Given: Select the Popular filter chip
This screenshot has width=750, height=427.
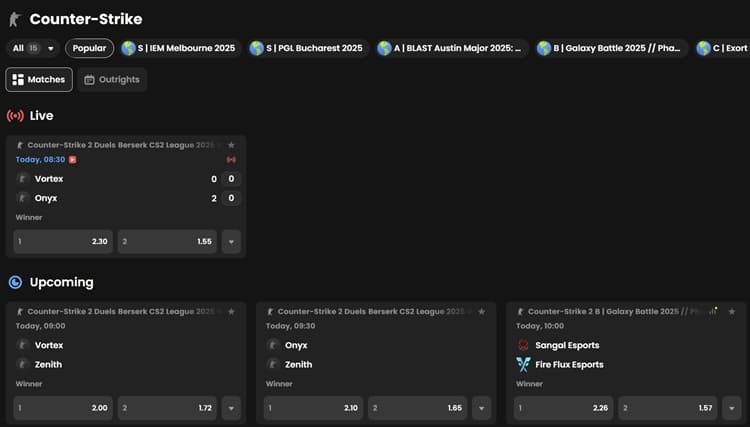Looking at the screenshot, I should coord(89,48).
